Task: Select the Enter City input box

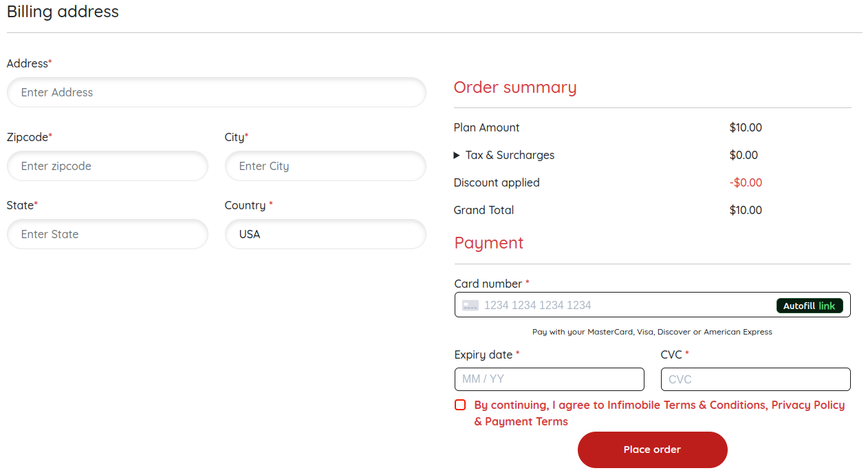Action: point(325,166)
